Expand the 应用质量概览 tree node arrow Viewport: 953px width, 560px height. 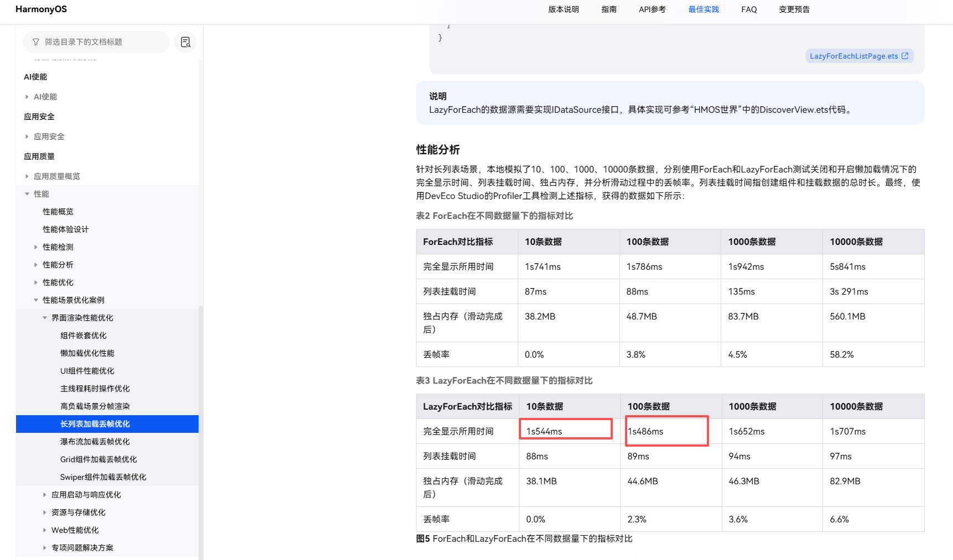click(27, 176)
